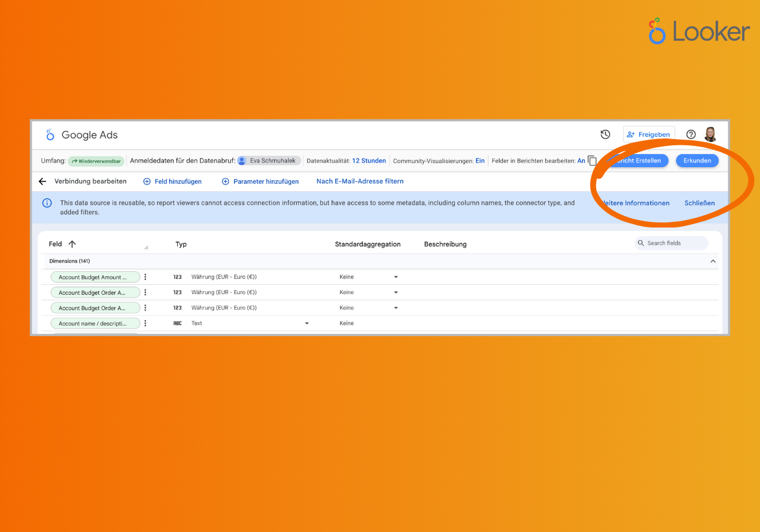Collapse the Dimensions (141) section
This screenshot has height=532, width=760.
click(713, 261)
